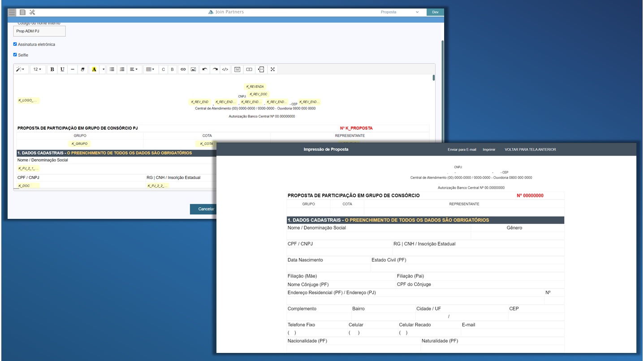The image size is (644, 361).
Task: Toggle underline formatting in editor
Action: point(62,70)
